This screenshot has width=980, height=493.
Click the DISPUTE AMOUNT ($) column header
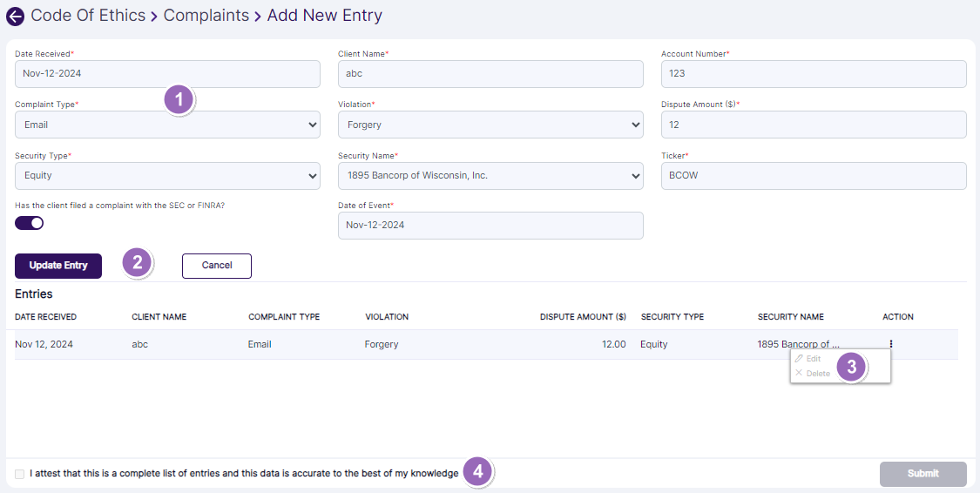(583, 317)
